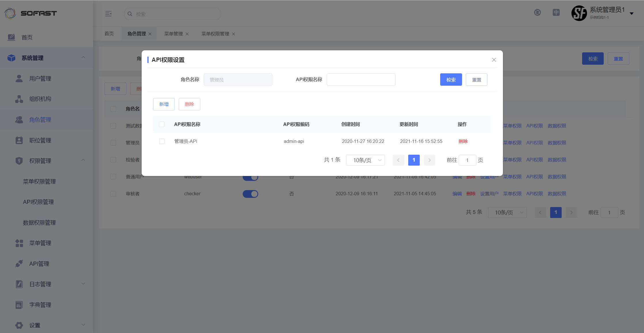The image size is (644, 333).
Task: Tick the select-all checkbox in the dialog table header
Action: pos(162,125)
